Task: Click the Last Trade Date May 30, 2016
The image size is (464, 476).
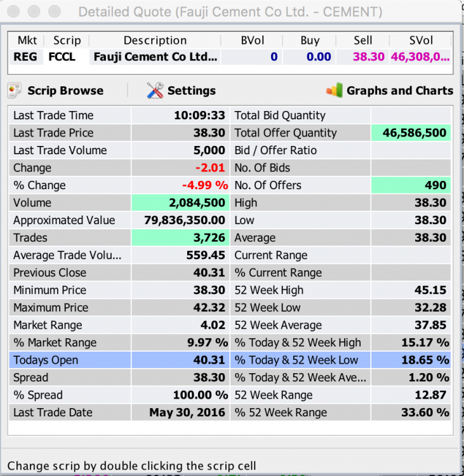Action: [187, 413]
